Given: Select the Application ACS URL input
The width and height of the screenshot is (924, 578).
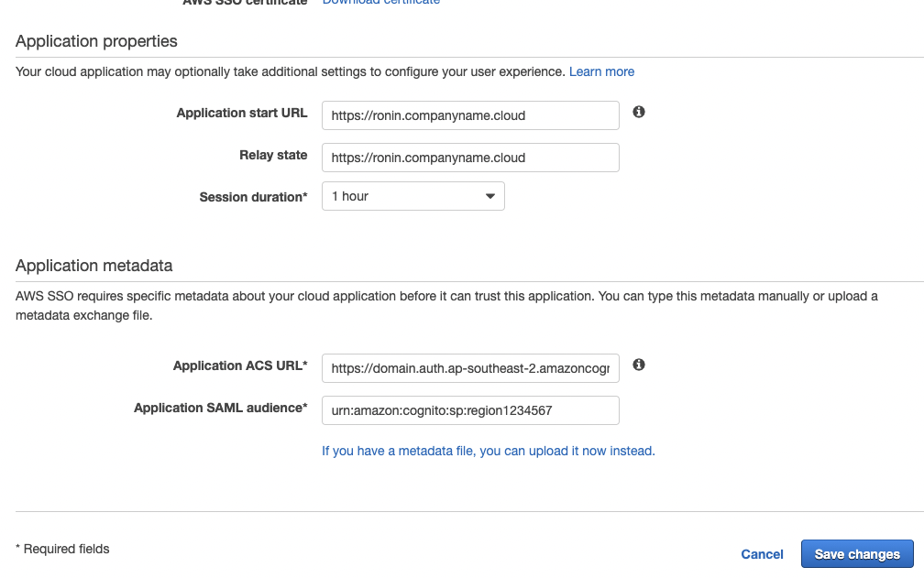Looking at the screenshot, I should (x=470, y=368).
